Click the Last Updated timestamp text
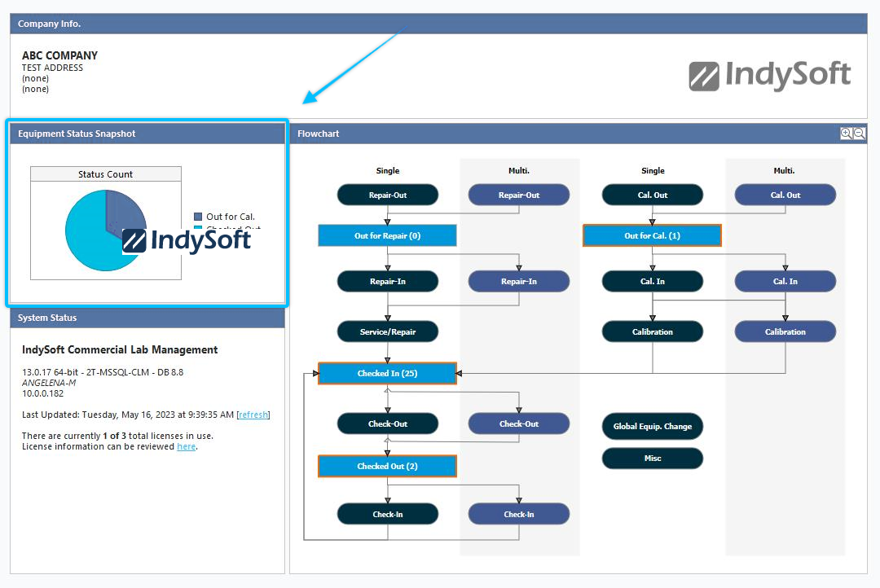 pyautogui.click(x=128, y=415)
